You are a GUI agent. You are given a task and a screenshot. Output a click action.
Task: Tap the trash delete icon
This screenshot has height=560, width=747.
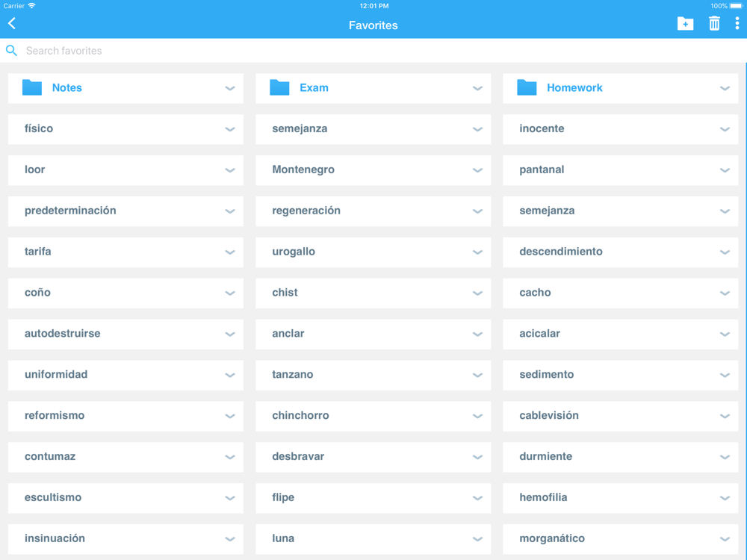click(x=713, y=23)
